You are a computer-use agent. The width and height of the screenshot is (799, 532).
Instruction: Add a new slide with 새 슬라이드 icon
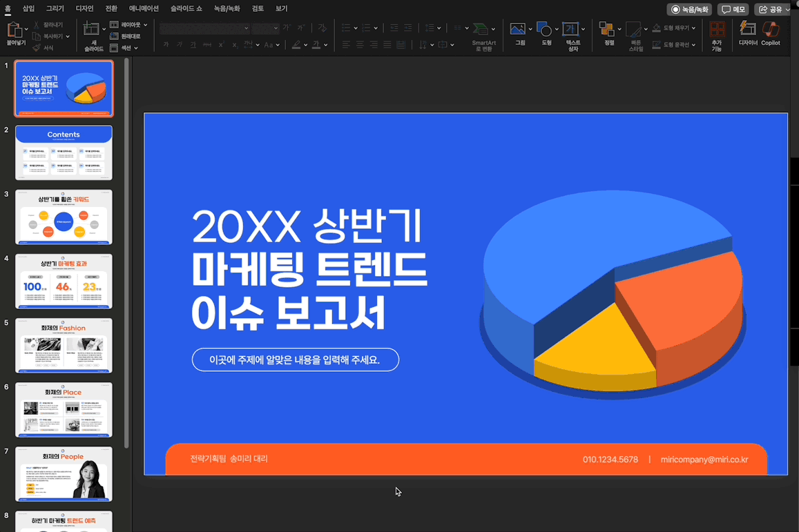pos(91,30)
